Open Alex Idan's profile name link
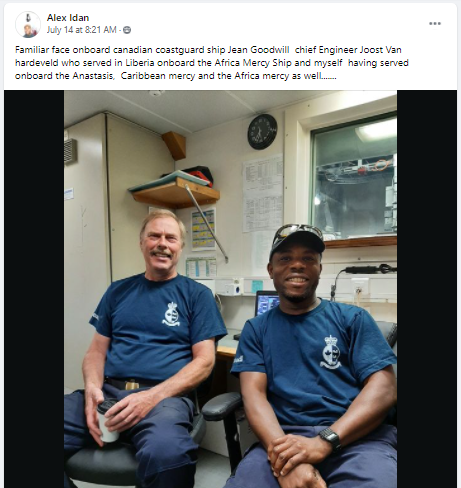 click(68, 17)
